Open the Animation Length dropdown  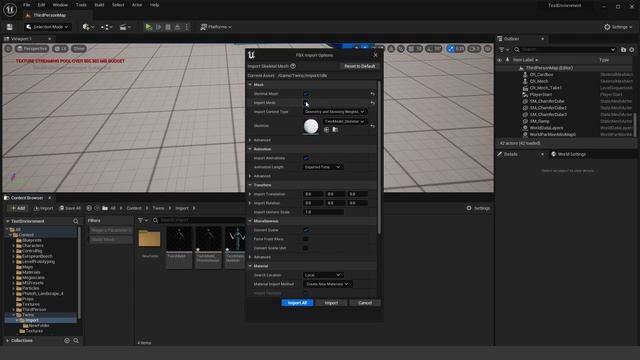tap(323, 167)
